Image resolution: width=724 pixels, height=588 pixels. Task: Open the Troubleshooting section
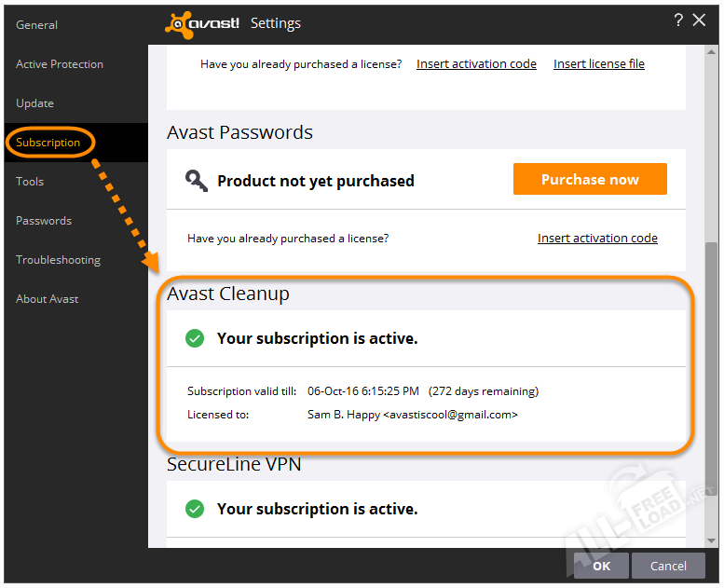[58, 260]
